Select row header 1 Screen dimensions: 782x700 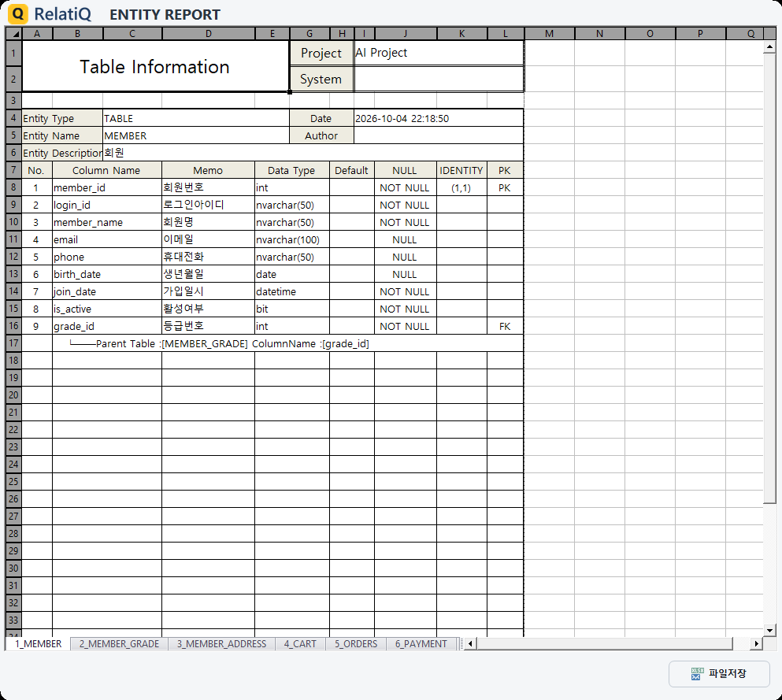coord(14,53)
